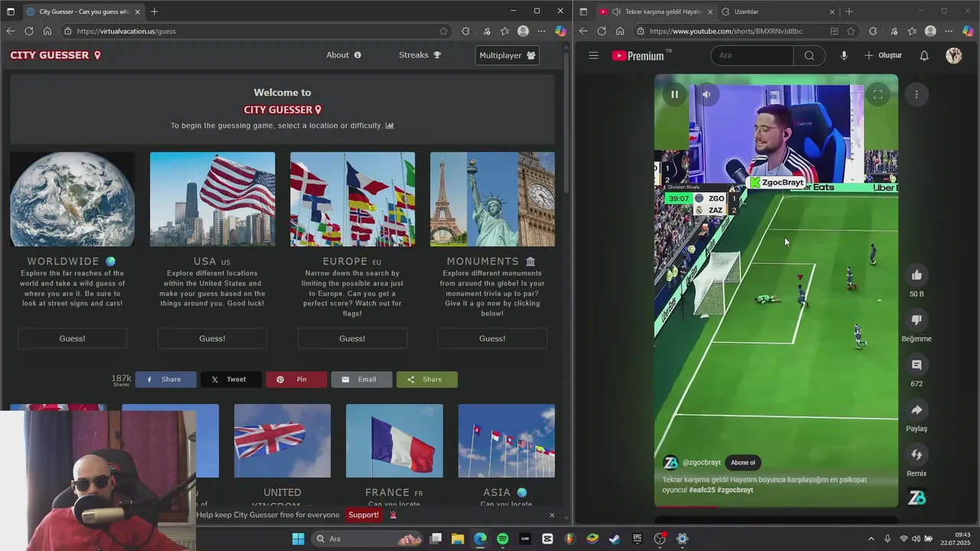Image resolution: width=980 pixels, height=551 pixels.
Task: Open Epic Games from the taskbar
Action: (x=637, y=539)
